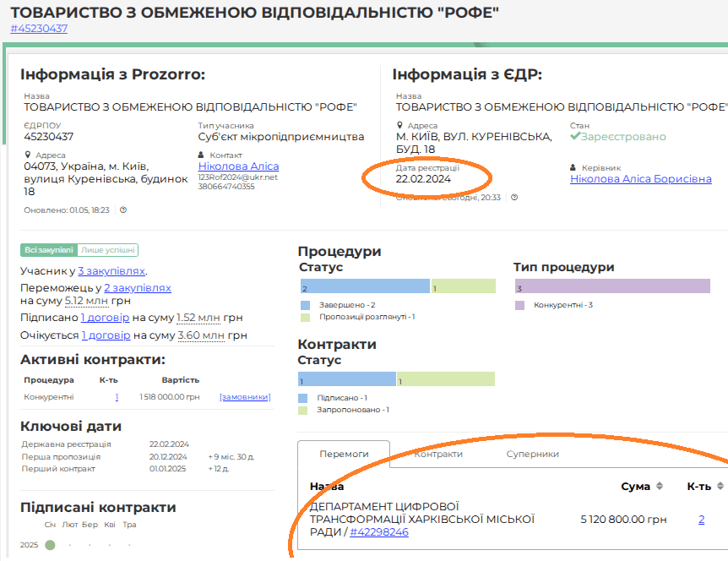This screenshot has height=561, width=728.
Task: Click the person icon next to Контакт
Action: coord(201,155)
